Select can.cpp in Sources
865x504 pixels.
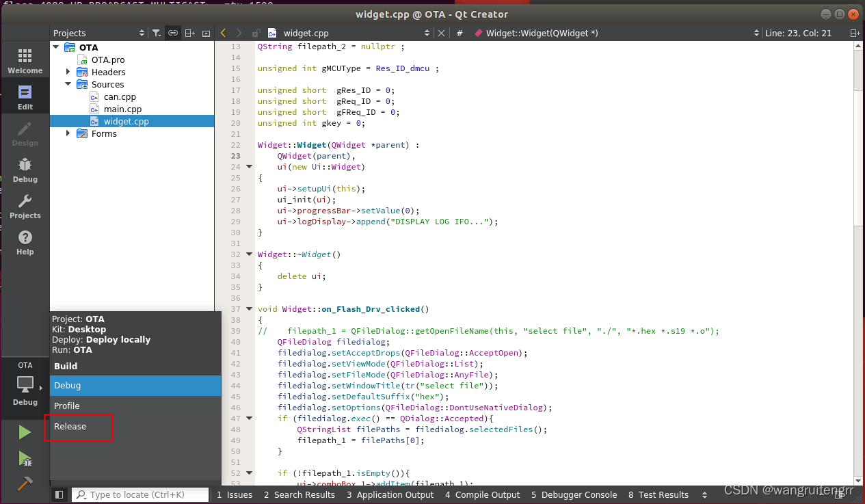(120, 96)
